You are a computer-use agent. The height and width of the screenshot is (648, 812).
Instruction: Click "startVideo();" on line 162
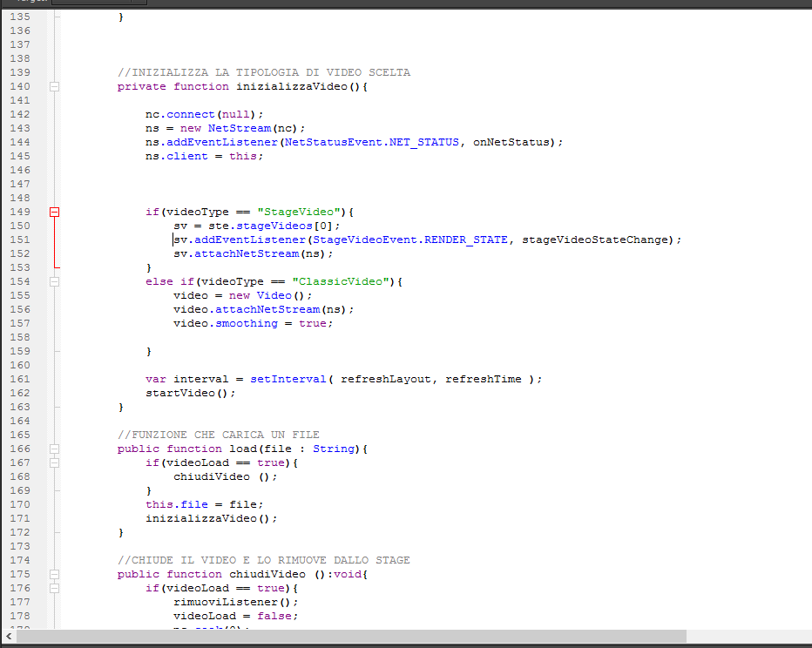coord(191,393)
